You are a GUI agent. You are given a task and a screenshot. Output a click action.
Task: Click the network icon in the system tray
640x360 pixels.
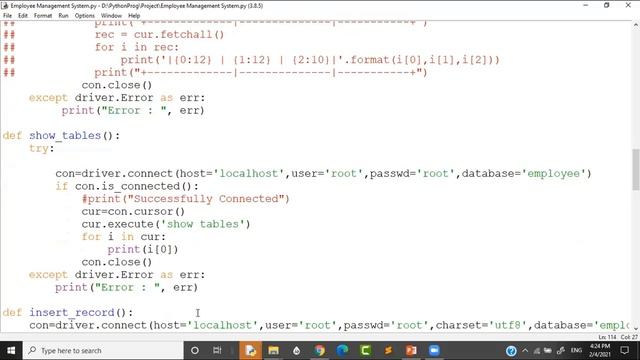(x=537, y=351)
